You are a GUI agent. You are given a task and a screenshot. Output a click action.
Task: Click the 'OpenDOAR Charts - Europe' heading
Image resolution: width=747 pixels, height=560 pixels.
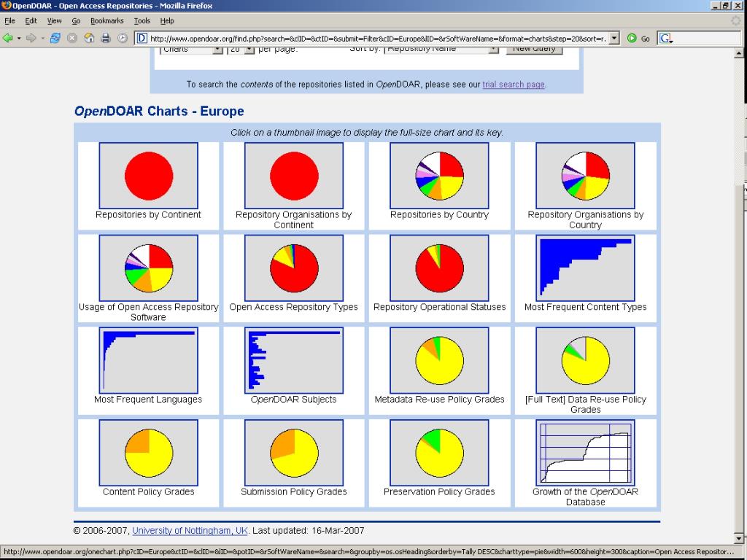point(159,111)
